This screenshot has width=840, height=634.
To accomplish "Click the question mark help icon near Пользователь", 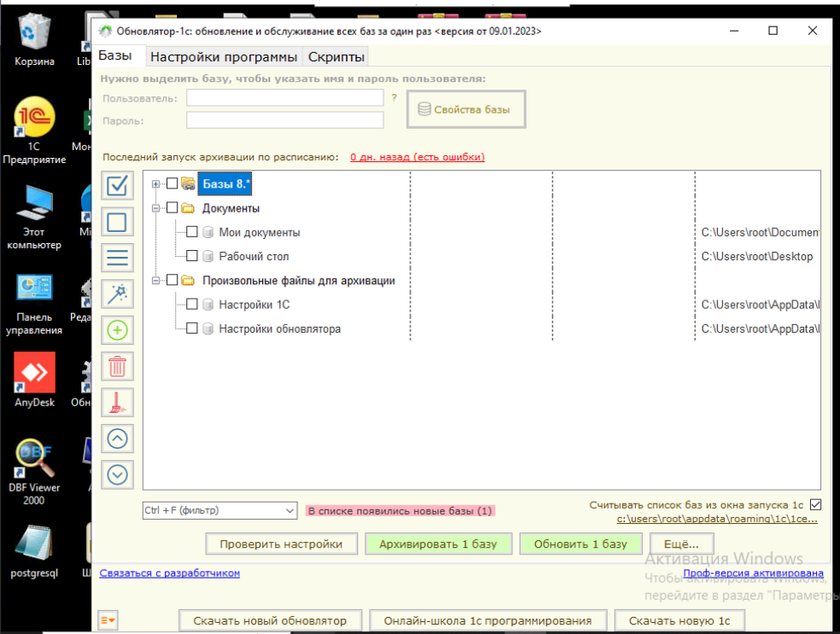I will point(394,97).
